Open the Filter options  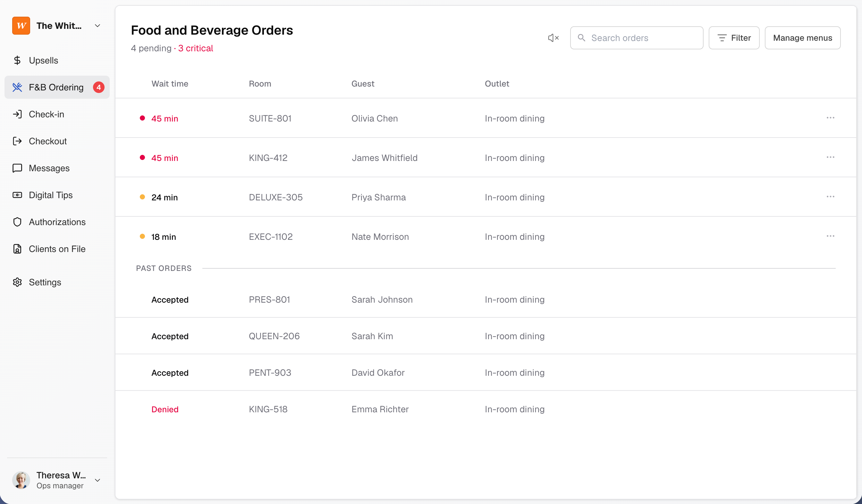[734, 38]
